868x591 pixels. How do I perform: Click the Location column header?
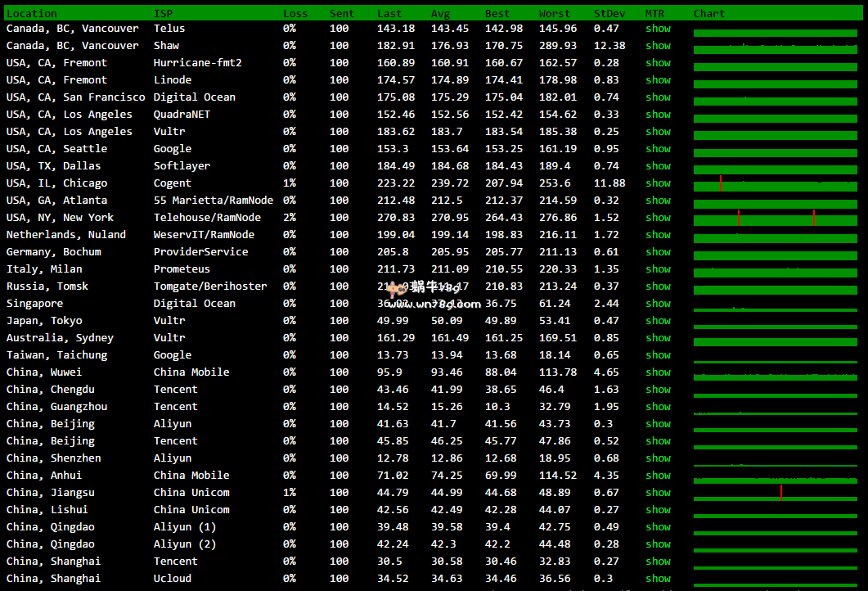[32, 13]
